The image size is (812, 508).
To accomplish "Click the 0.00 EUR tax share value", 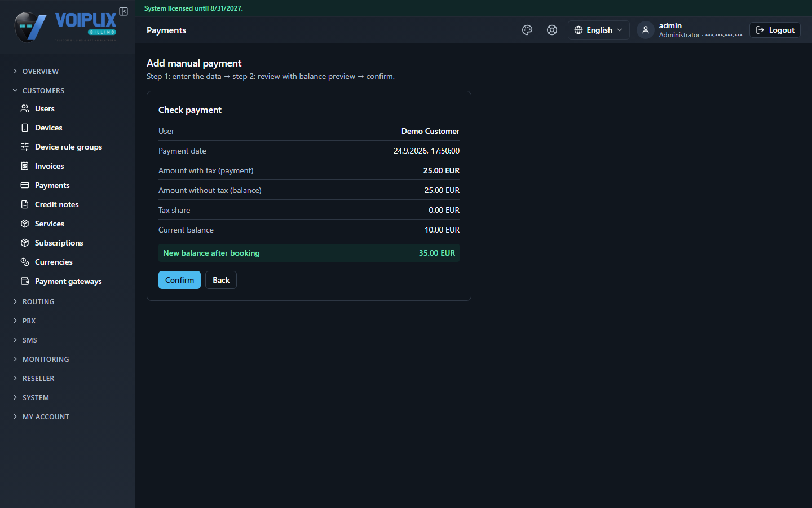I will (x=444, y=210).
